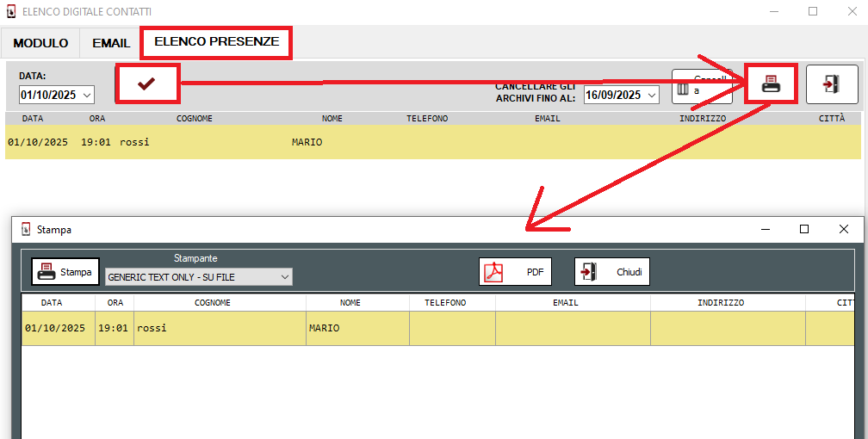Image resolution: width=868 pixels, height=439 pixels.
Task: Close the print dialog with Chiudi button
Action: click(611, 272)
